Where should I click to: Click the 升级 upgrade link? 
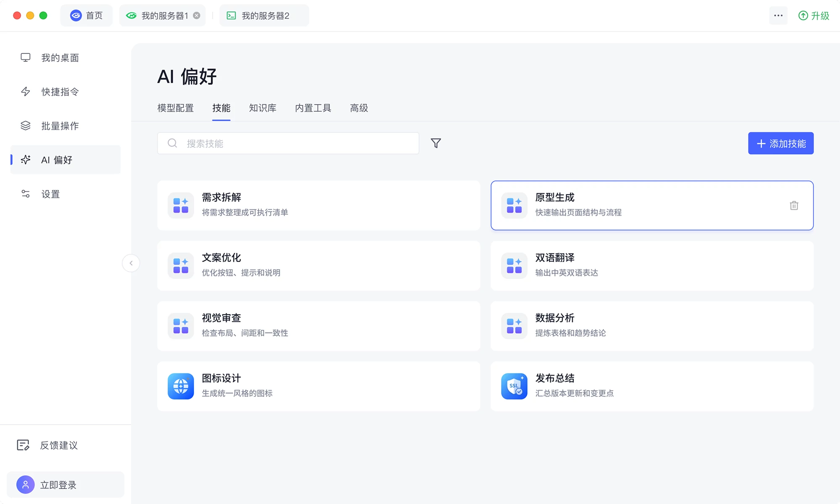click(x=814, y=16)
